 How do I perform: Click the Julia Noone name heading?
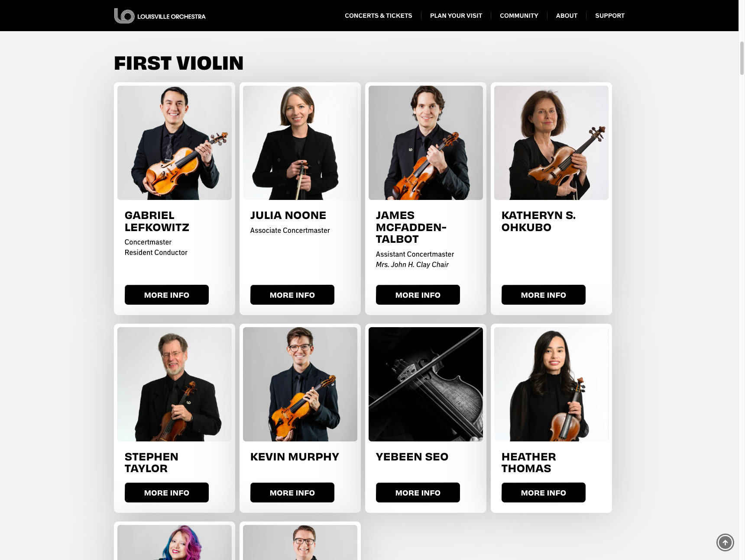pos(288,215)
